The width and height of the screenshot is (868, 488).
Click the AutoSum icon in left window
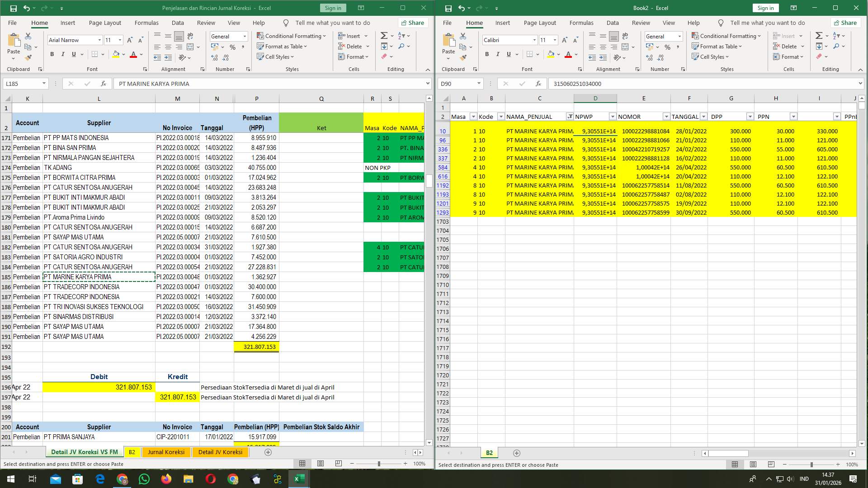tap(383, 35)
